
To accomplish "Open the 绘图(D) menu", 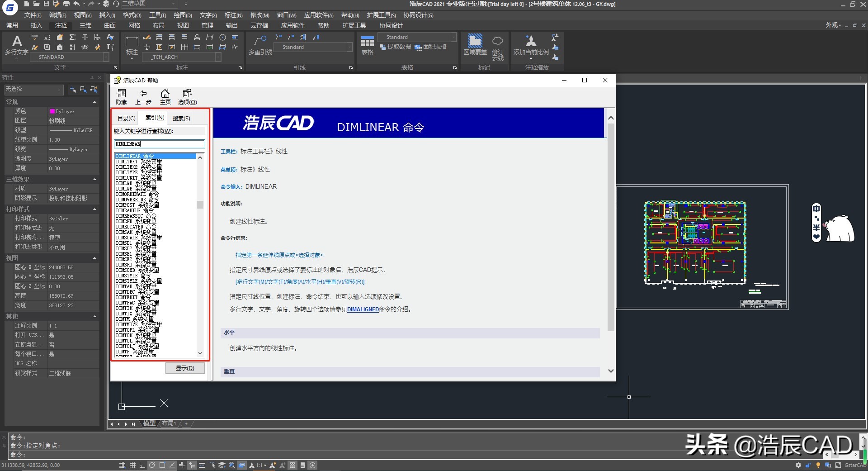I will pyautogui.click(x=183, y=15).
